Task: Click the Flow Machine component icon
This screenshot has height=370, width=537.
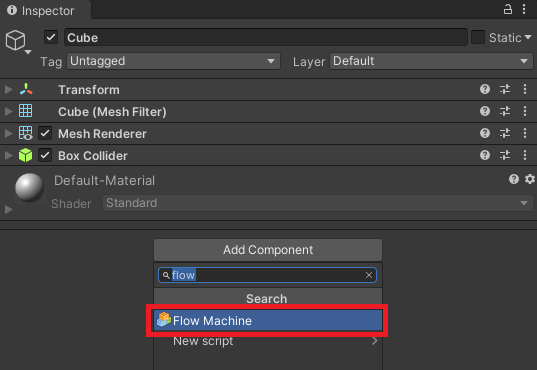Action: (x=164, y=320)
